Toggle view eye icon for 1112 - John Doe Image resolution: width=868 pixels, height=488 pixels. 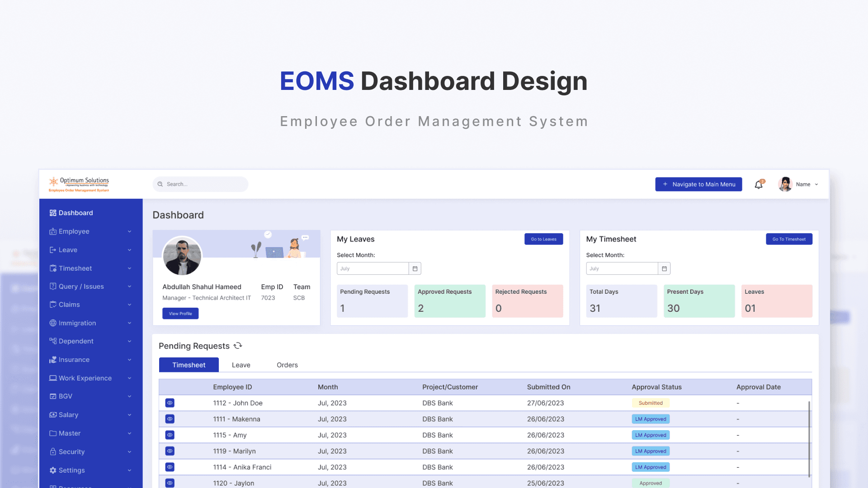170,403
